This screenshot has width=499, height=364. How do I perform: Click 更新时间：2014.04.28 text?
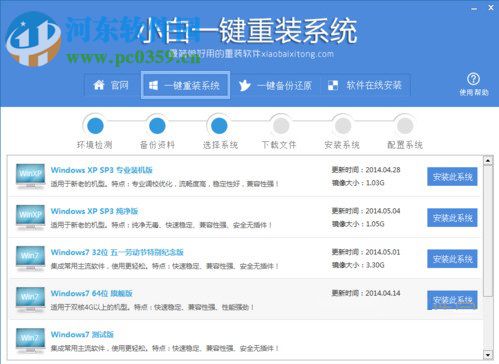366,170
